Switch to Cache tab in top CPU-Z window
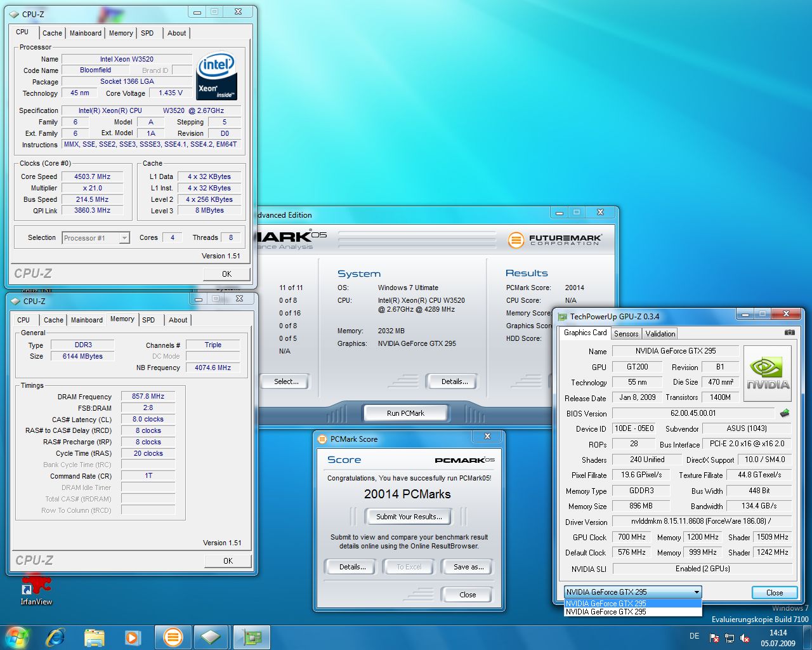812x650 pixels. click(53, 33)
